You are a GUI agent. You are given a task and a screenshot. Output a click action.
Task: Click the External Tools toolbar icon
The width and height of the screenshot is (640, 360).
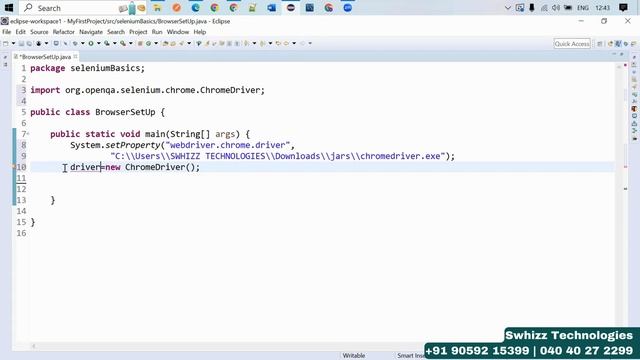[122, 43]
